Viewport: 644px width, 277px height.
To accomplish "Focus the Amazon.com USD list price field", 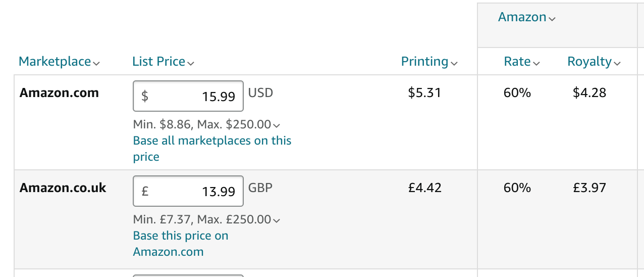I will pos(188,96).
